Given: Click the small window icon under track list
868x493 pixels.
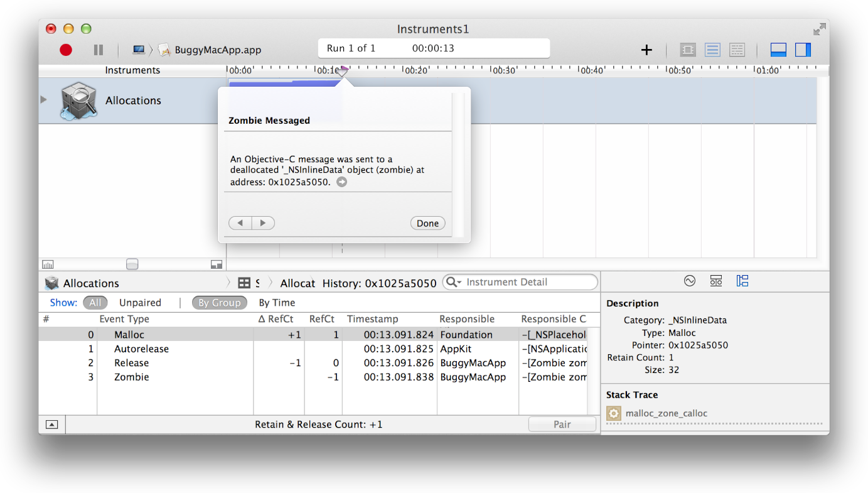Looking at the screenshot, I should pyautogui.click(x=217, y=264).
